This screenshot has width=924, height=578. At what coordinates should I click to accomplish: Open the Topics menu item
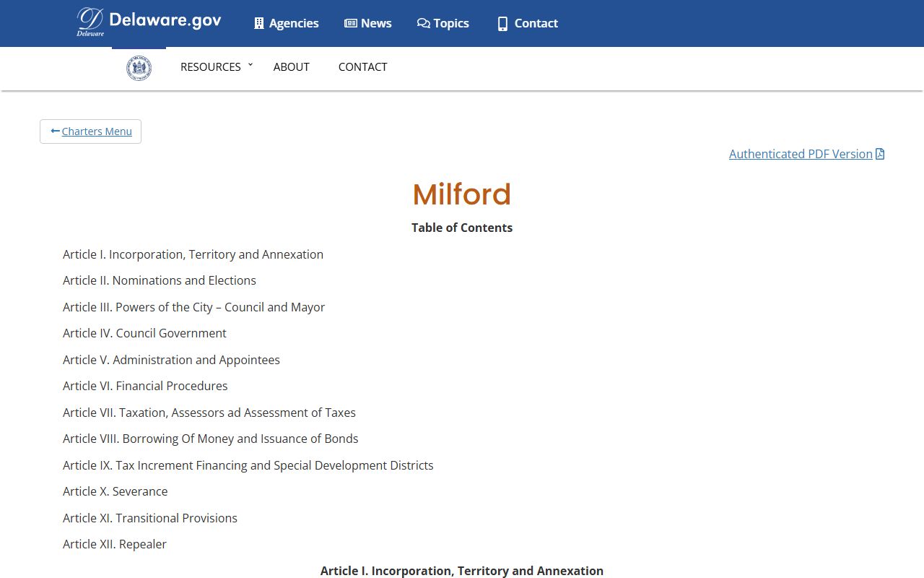pyautogui.click(x=443, y=23)
